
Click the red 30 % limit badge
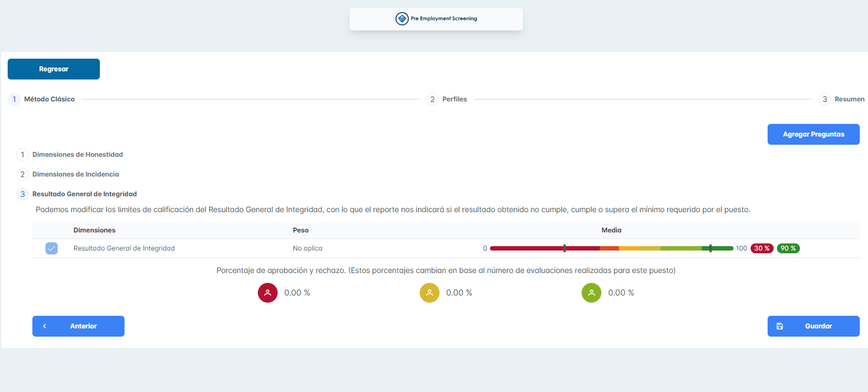coord(762,248)
